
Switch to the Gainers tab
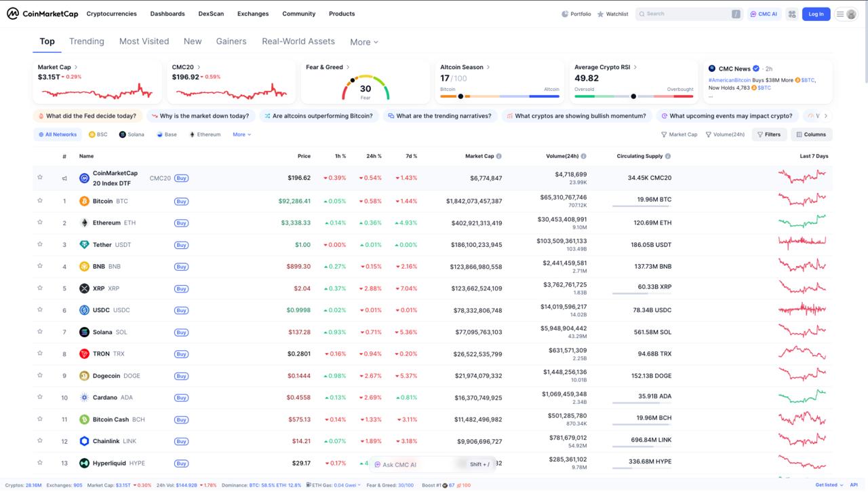click(231, 41)
